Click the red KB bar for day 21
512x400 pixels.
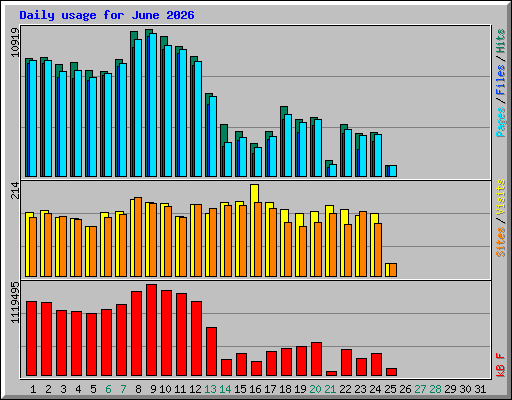pos(331,373)
